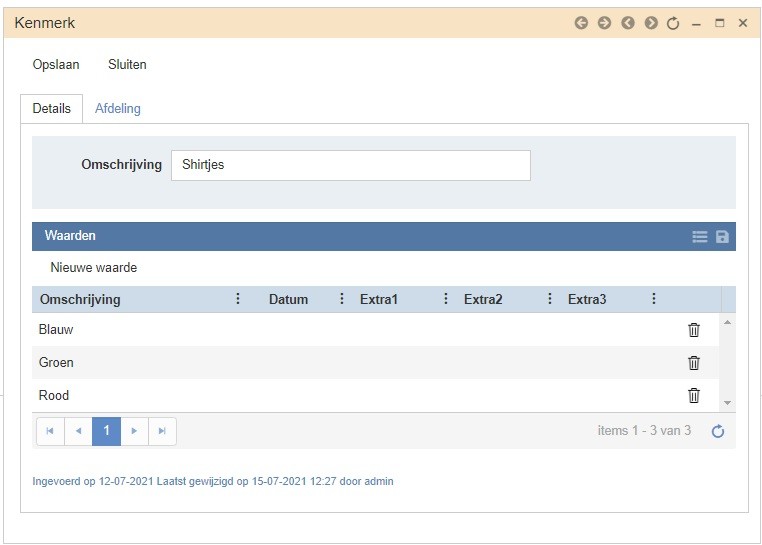
Task: Refresh the values grid via pager refresh icon
Action: coord(718,431)
